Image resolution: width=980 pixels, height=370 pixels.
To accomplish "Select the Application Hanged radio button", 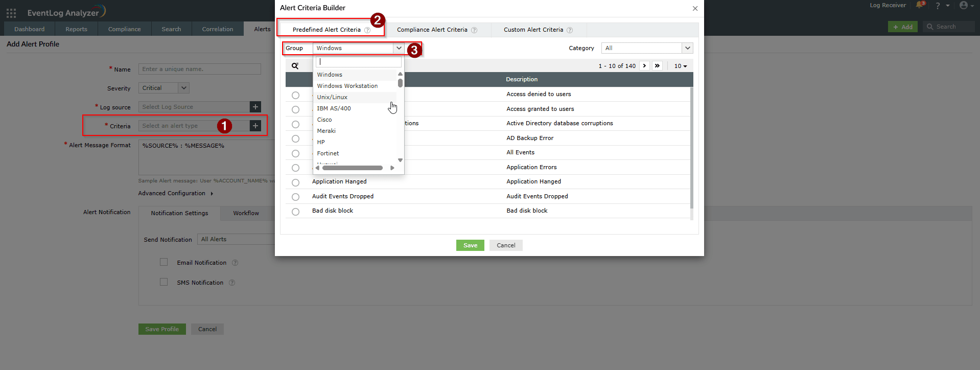I will 295,182.
